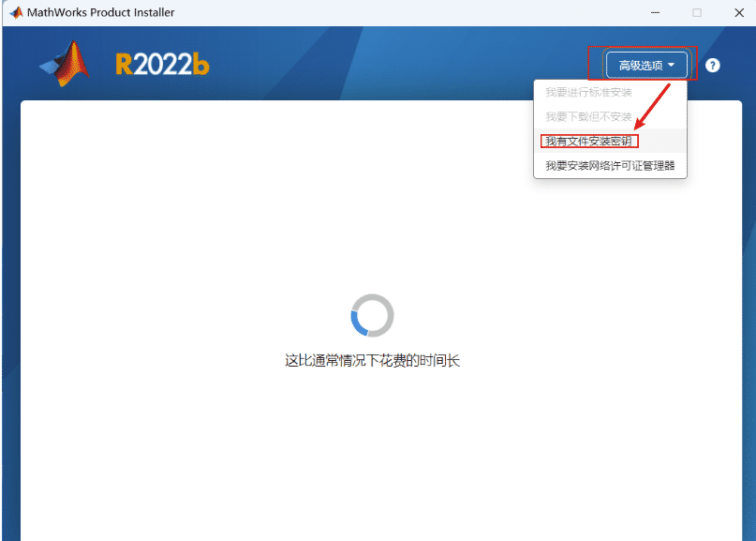
Task: Click the 这比通常情况下花费的时间长 message
Action: pos(372,360)
